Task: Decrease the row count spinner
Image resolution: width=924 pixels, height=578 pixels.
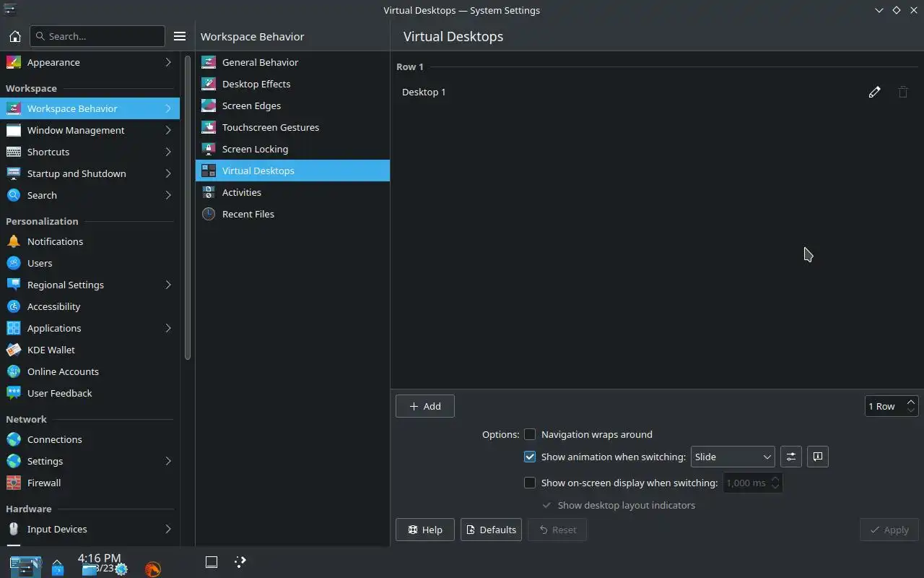Action: pos(911,410)
